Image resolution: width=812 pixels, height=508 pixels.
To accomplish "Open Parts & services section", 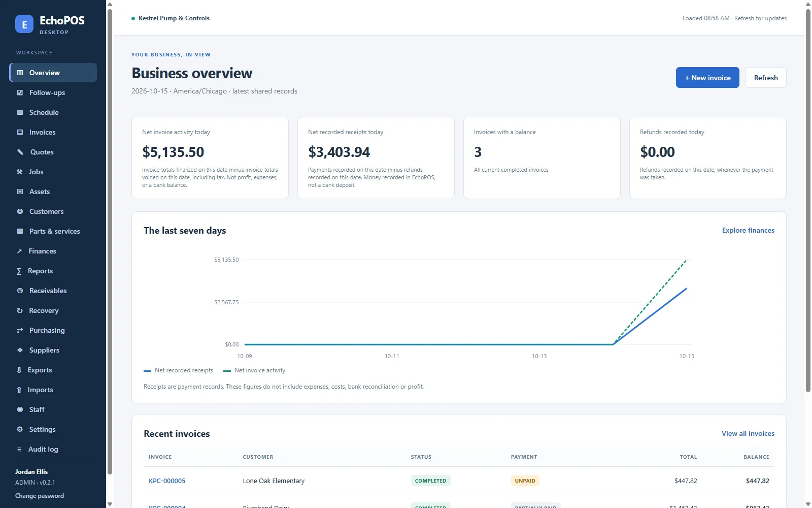I will (x=53, y=231).
